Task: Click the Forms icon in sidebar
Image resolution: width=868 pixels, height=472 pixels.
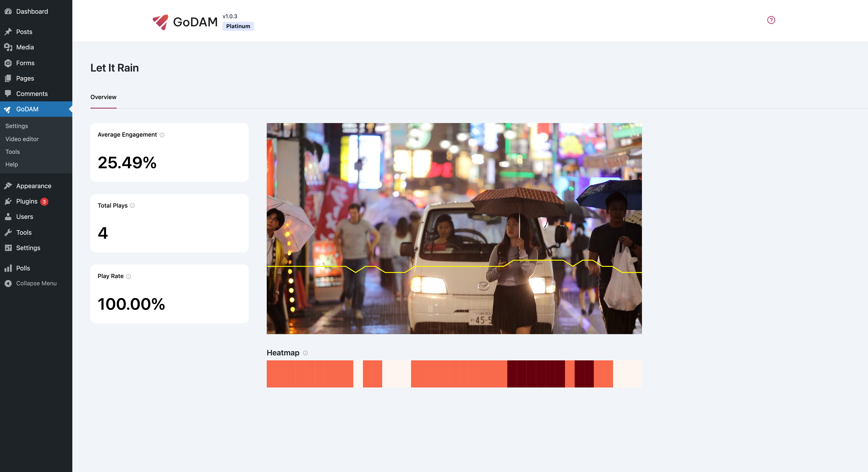Action: click(8, 63)
